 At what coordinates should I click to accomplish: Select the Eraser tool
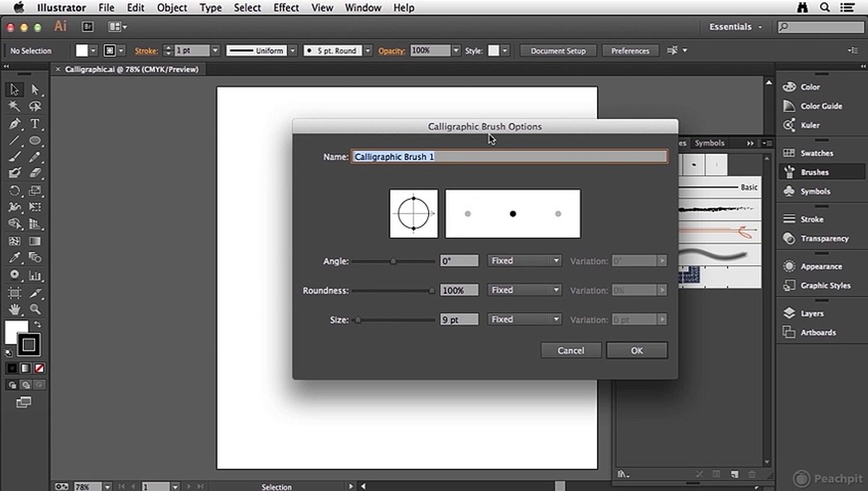pos(35,173)
